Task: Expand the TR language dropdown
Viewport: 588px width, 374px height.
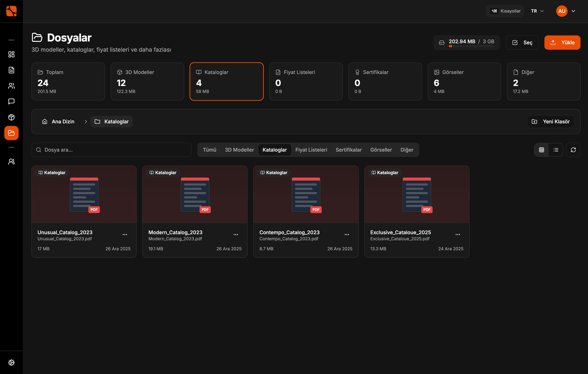Action: coord(537,11)
